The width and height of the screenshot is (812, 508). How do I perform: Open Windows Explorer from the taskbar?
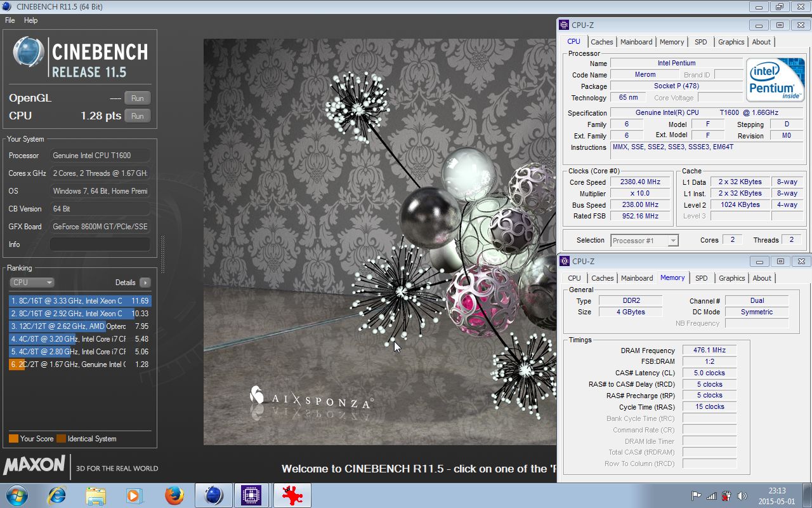(x=96, y=495)
